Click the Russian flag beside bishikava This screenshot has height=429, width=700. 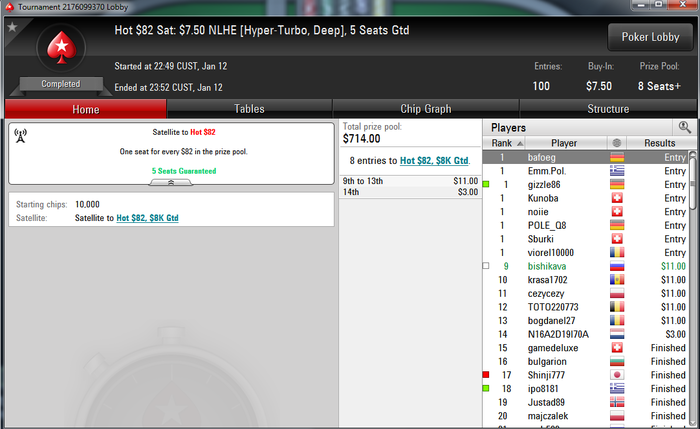tap(617, 266)
